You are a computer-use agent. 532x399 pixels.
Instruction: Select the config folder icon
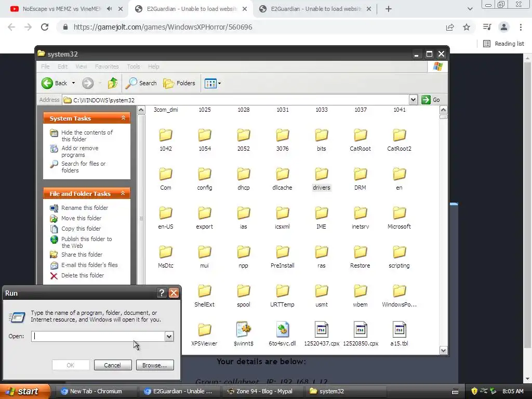pos(205,174)
